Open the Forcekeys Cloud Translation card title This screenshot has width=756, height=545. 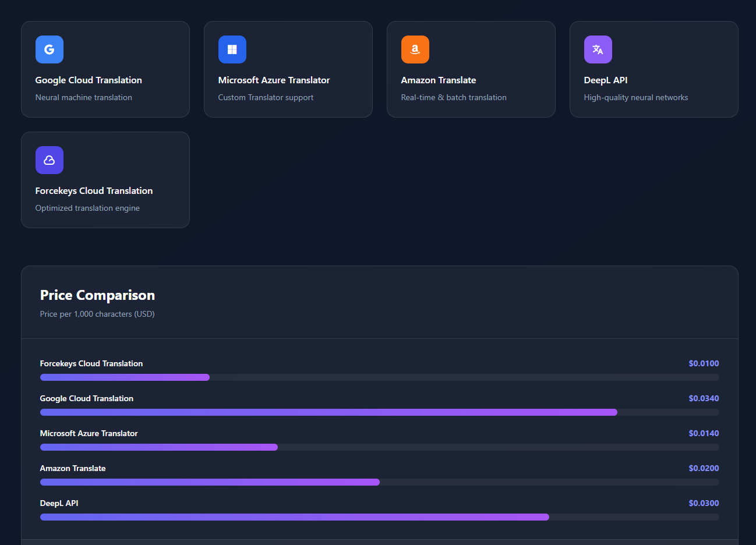(x=94, y=191)
